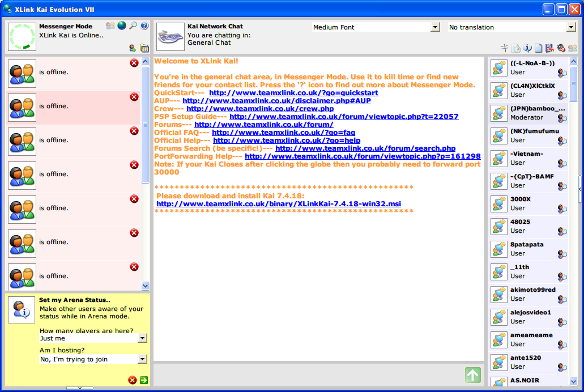Open chat icon beside user 48025
This screenshot has height=392, width=584.
coord(562,232)
